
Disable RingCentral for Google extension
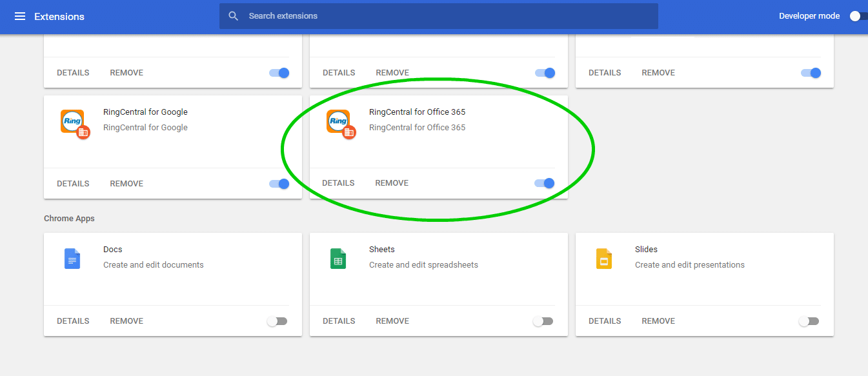(279, 184)
